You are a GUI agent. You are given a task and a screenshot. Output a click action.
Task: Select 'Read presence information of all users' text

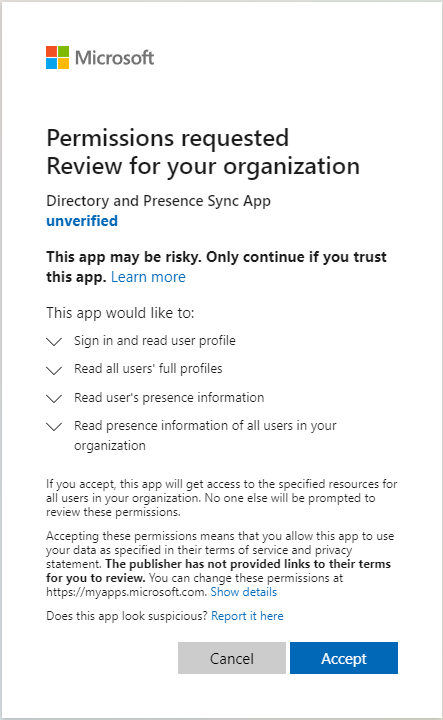point(205,435)
